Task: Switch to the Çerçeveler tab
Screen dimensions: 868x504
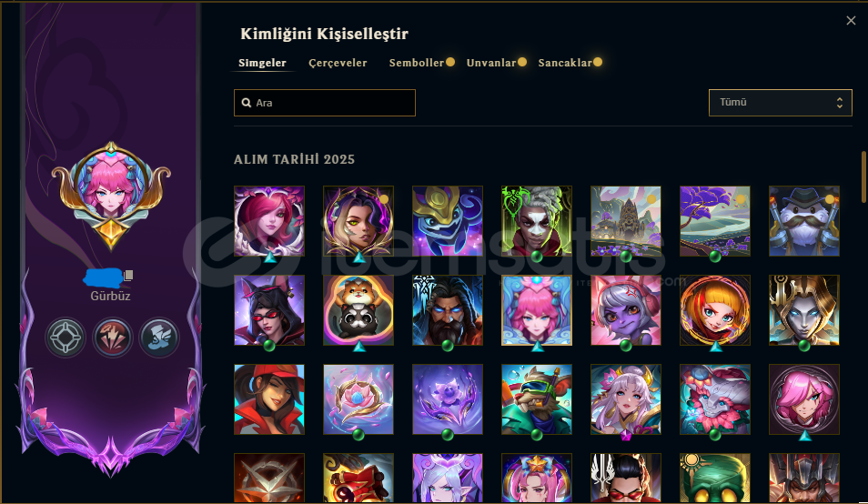Action: [338, 63]
